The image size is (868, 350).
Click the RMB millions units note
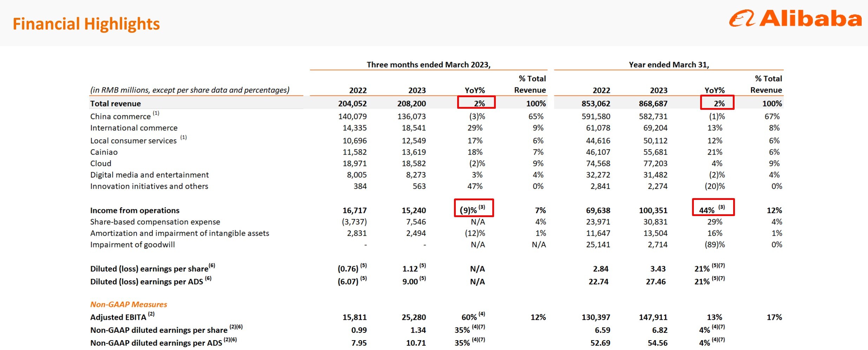190,90
